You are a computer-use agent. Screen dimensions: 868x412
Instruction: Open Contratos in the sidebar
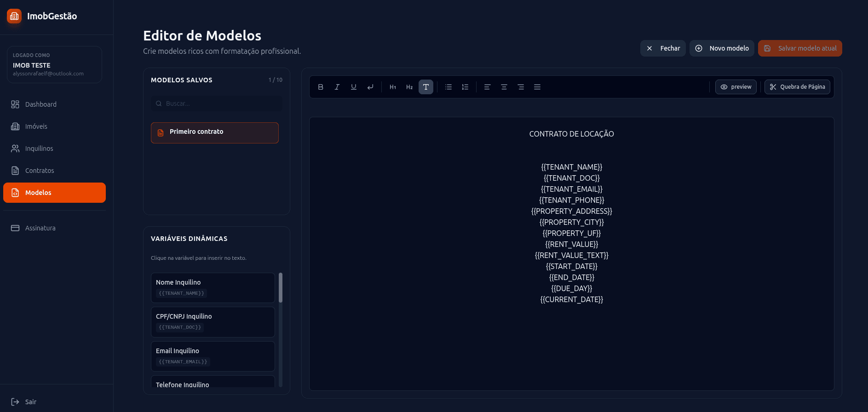(40, 171)
